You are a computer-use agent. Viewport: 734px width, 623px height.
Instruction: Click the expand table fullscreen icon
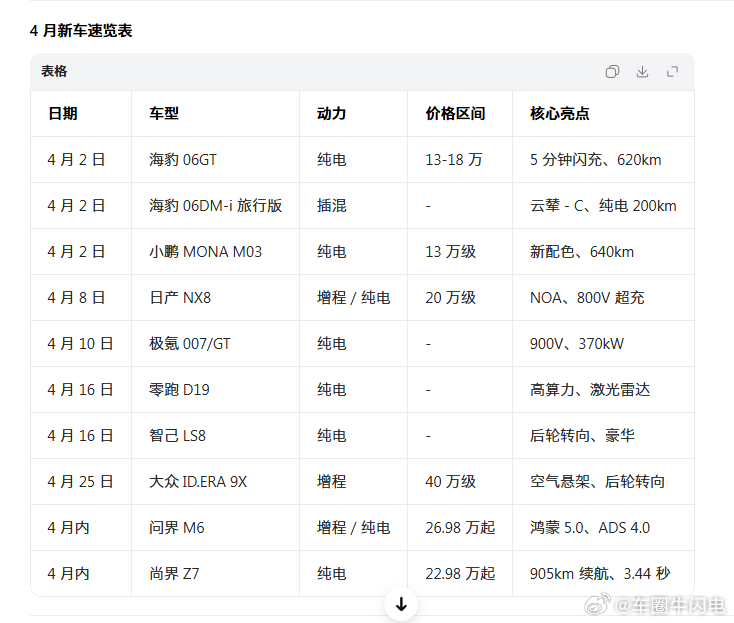(672, 72)
